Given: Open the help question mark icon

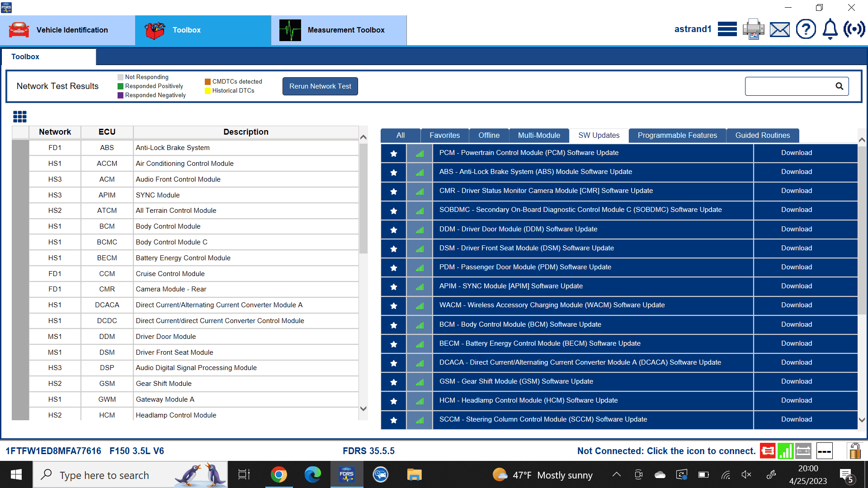Looking at the screenshot, I should point(806,29).
